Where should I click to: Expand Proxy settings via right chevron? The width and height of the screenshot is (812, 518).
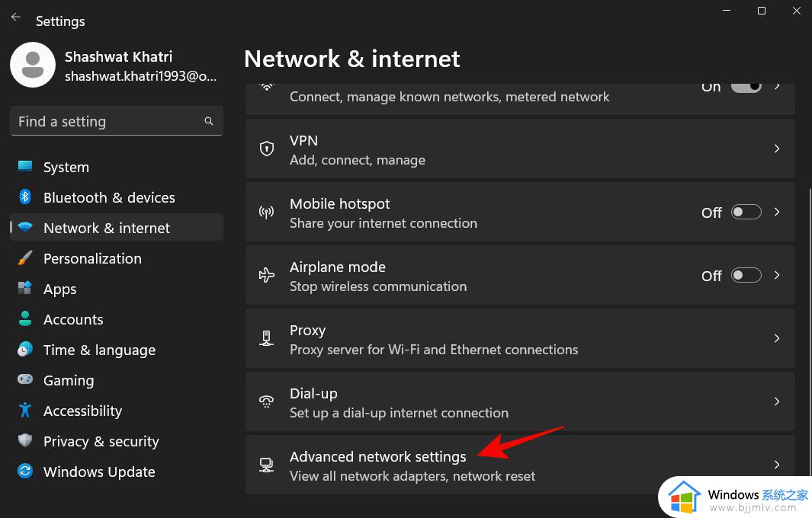(777, 338)
